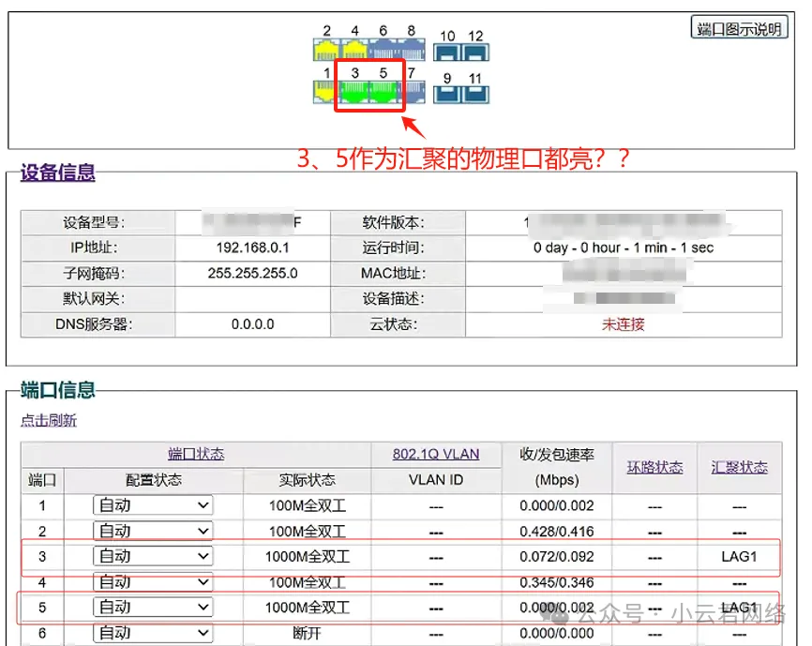Expand port 6 配置状态 dropdown

tap(153, 633)
